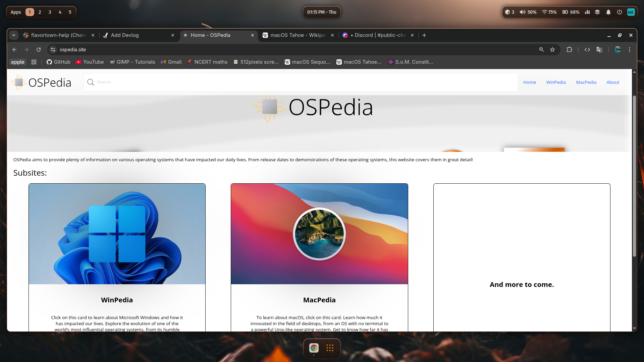Reload the current page
Viewport: 644px width, 362px height.
(39, 50)
